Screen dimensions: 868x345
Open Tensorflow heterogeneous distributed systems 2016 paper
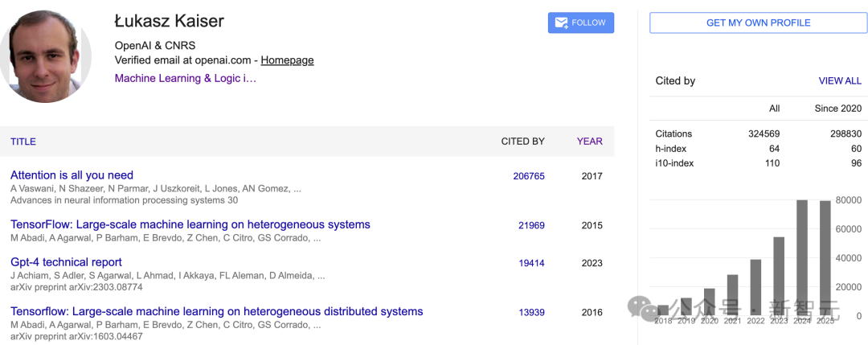pyautogui.click(x=216, y=311)
